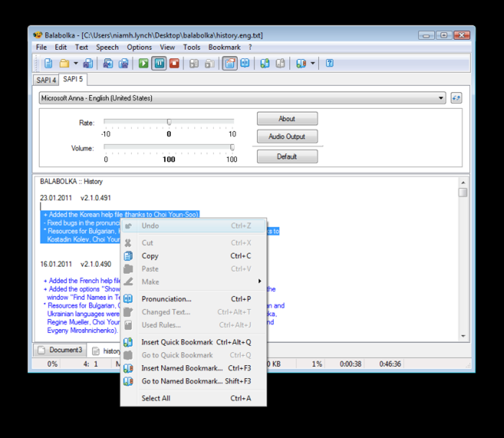Click the Pronunciation dictionary toolbar icon

point(245,63)
